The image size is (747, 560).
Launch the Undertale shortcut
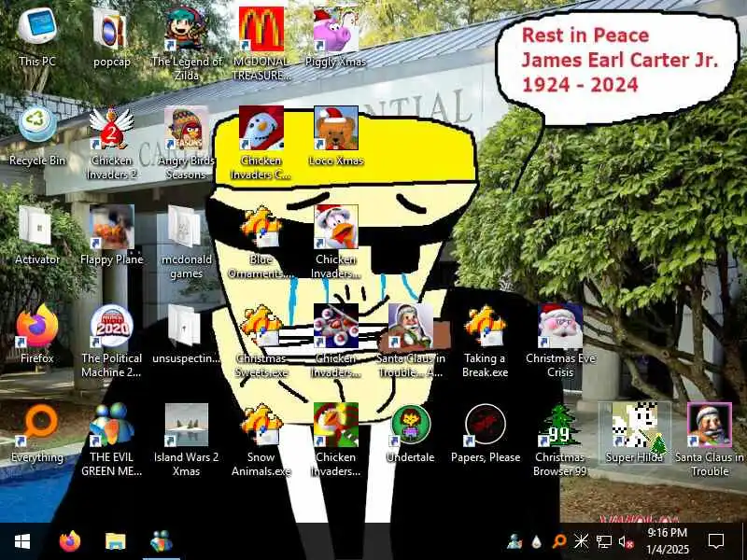click(411, 433)
